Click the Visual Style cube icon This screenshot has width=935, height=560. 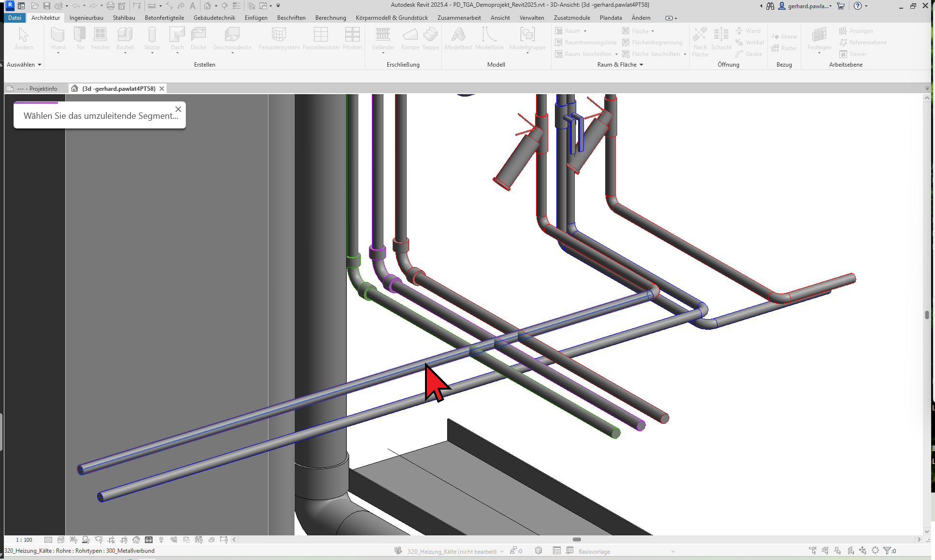coord(60,540)
